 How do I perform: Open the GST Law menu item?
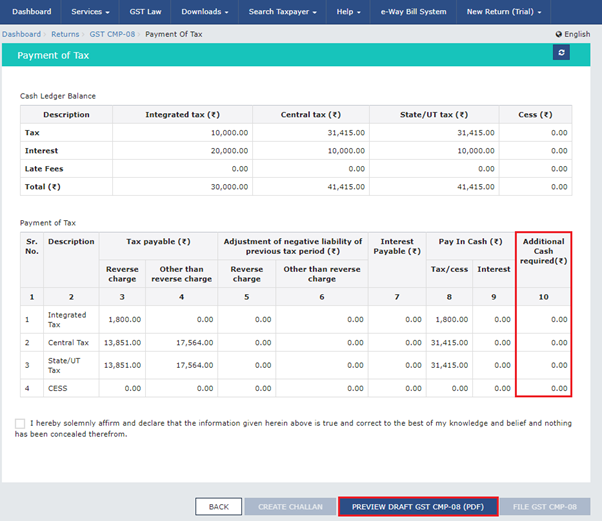point(148,12)
